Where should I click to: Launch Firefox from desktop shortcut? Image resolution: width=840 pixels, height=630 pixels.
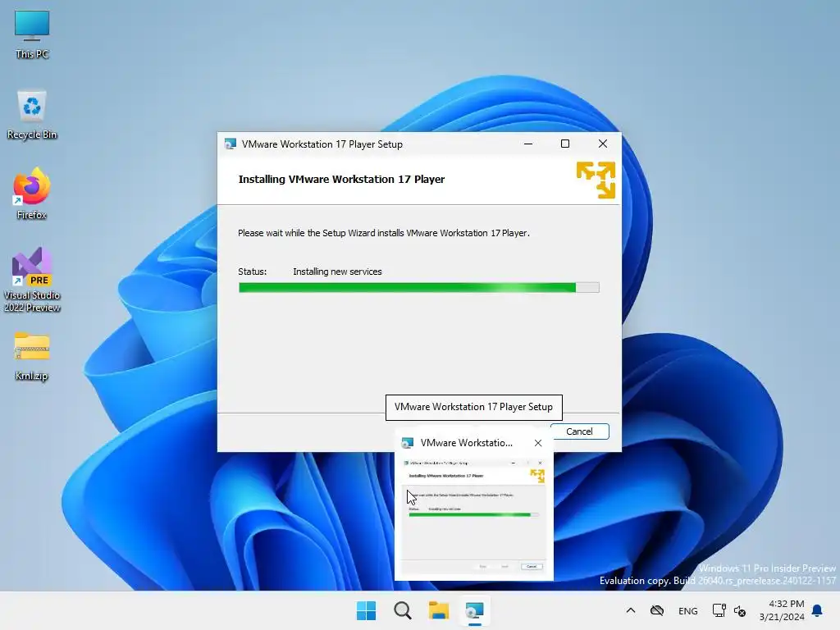point(32,194)
